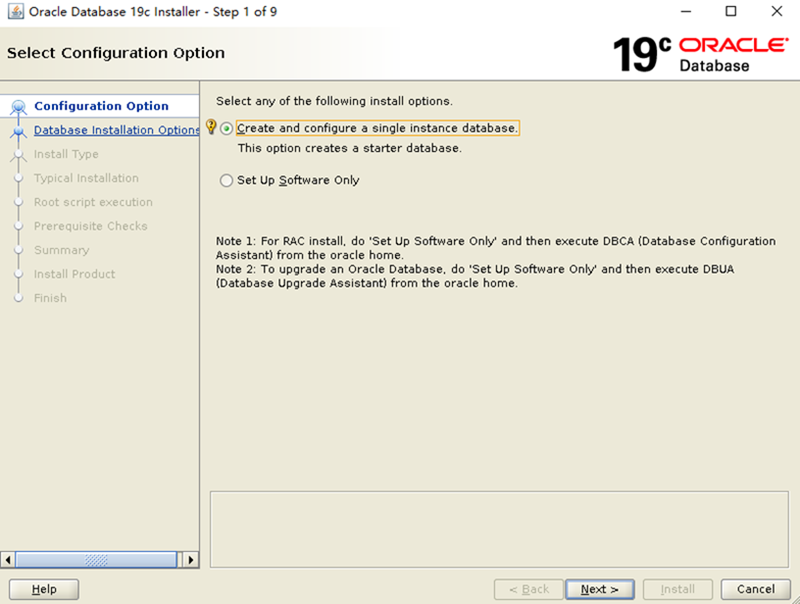The width and height of the screenshot is (800, 604).
Task: Click the Root script execution step
Action: coord(93,202)
